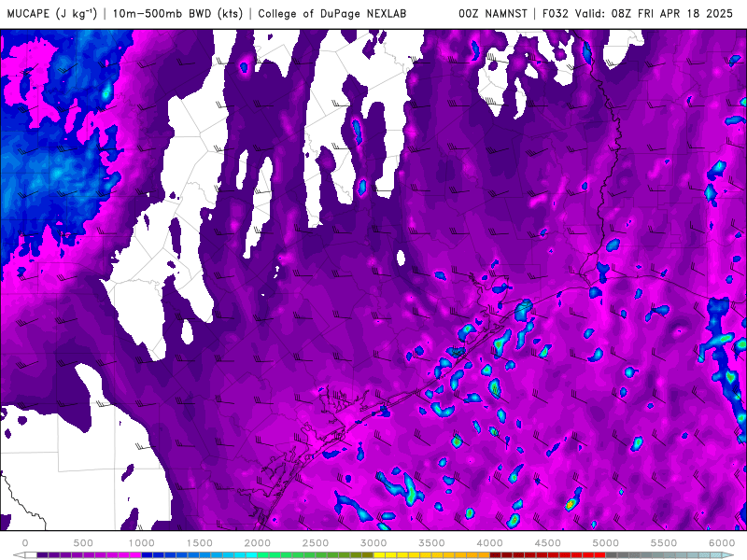Click the 00Z NAMNST model run label
Screen dimensions: 747x560
493,14
